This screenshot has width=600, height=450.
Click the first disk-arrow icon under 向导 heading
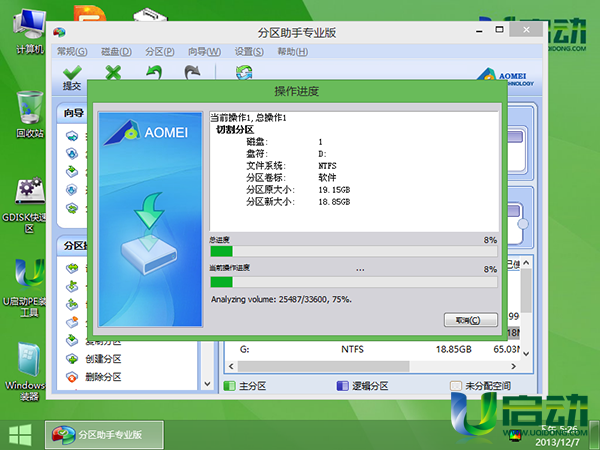coord(72,136)
